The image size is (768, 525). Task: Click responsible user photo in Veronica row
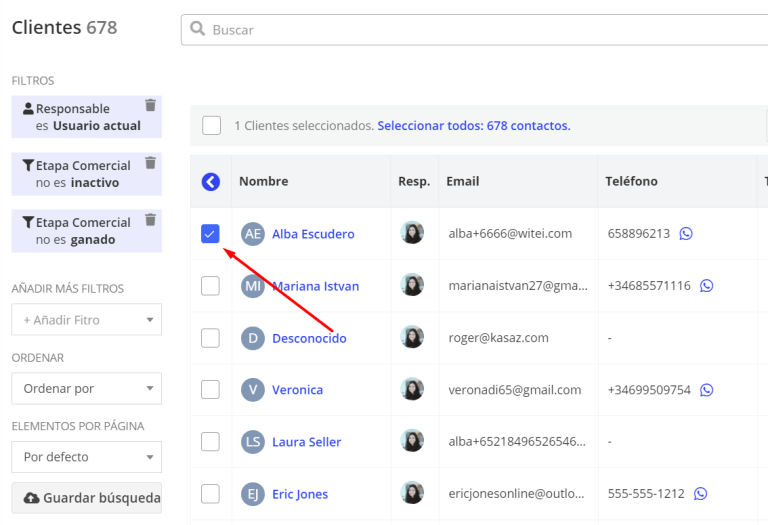pos(412,389)
